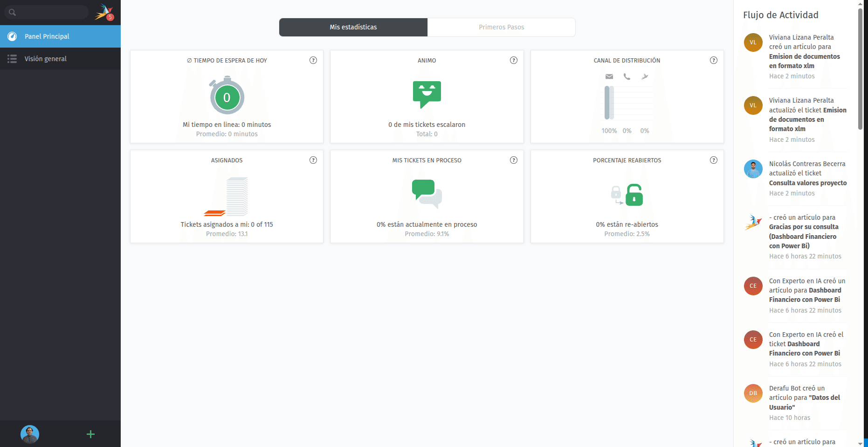
Task: Open help icon on Animo card
Action: 513,60
